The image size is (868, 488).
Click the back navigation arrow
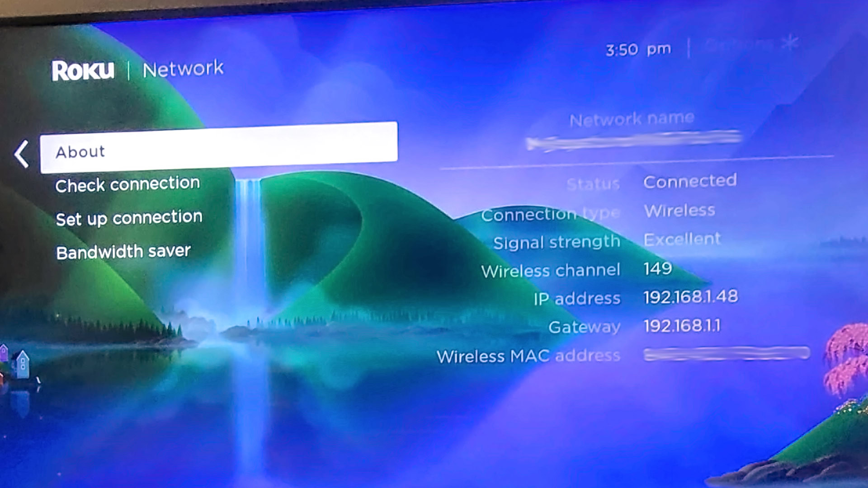coord(21,153)
